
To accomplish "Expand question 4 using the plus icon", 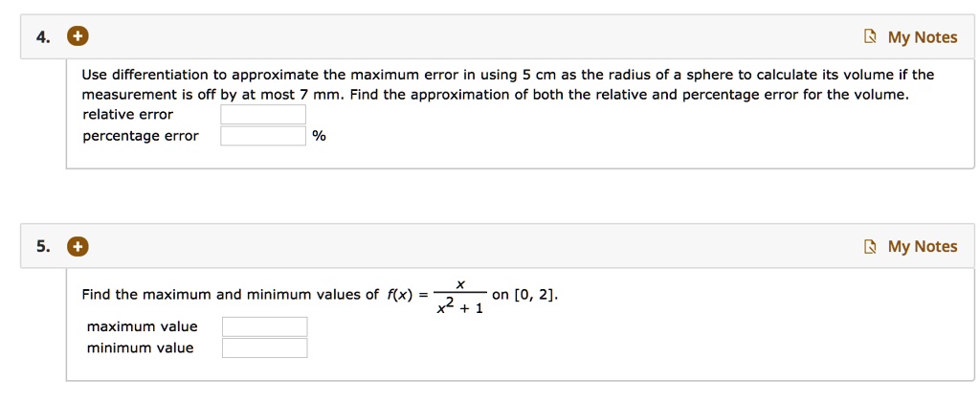I will point(78,37).
